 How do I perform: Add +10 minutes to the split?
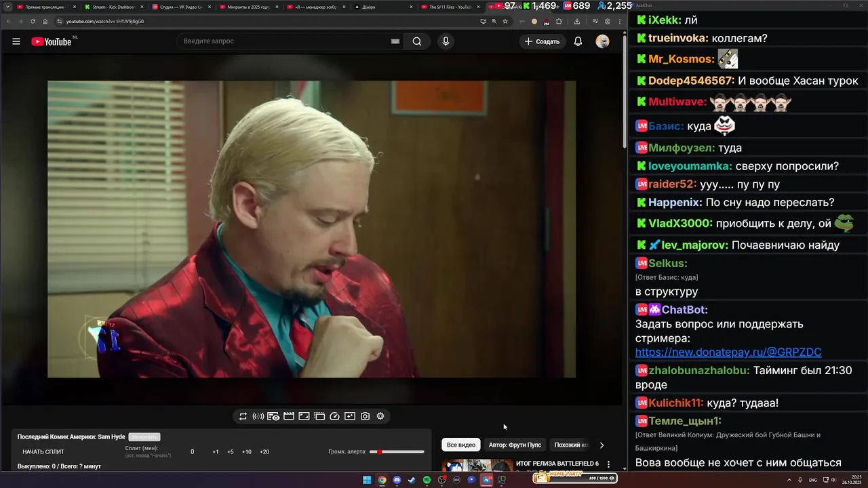pyautogui.click(x=247, y=452)
